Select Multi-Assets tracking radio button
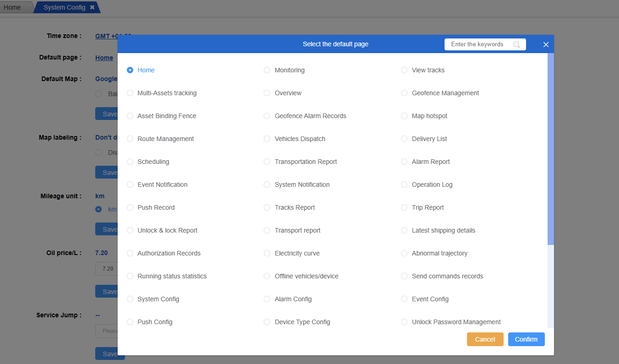 click(x=130, y=93)
